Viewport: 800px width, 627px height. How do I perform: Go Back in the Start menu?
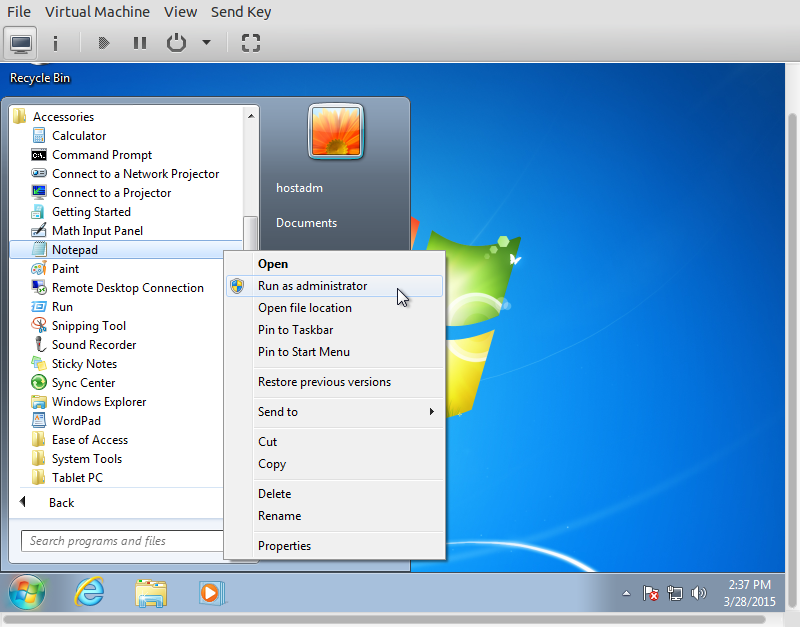pyautogui.click(x=60, y=503)
